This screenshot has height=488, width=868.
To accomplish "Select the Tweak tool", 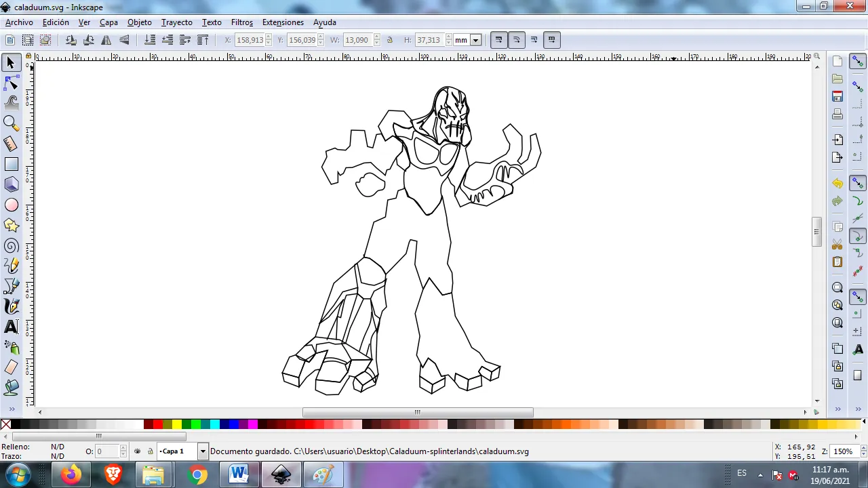I will [x=11, y=103].
